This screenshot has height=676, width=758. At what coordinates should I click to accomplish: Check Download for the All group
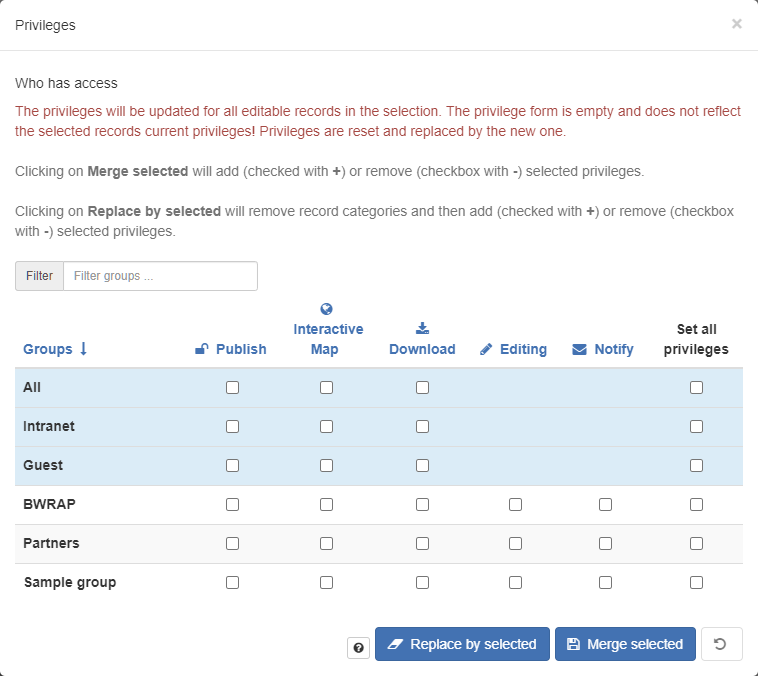[x=423, y=387]
